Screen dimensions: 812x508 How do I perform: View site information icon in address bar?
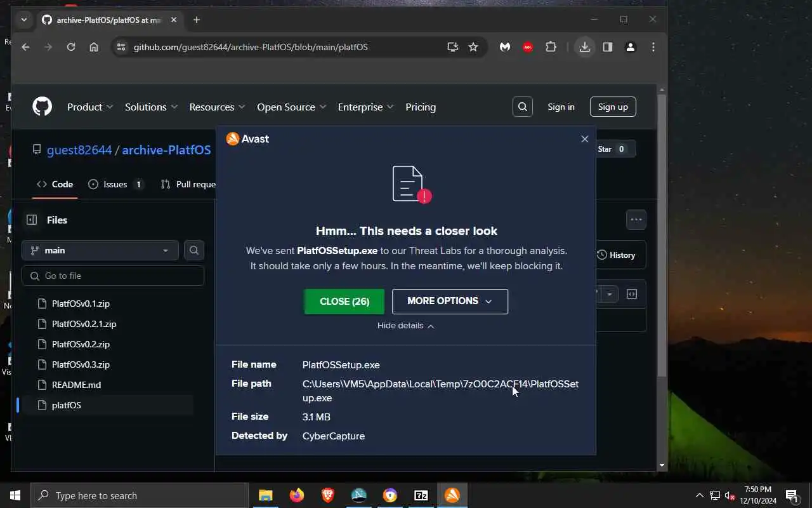[x=121, y=47]
